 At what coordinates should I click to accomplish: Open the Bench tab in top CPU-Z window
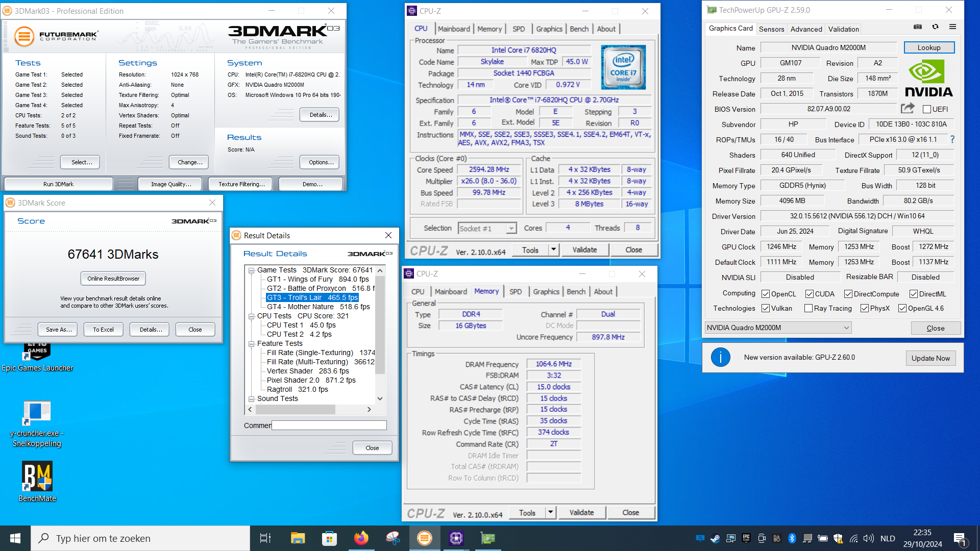pyautogui.click(x=579, y=29)
